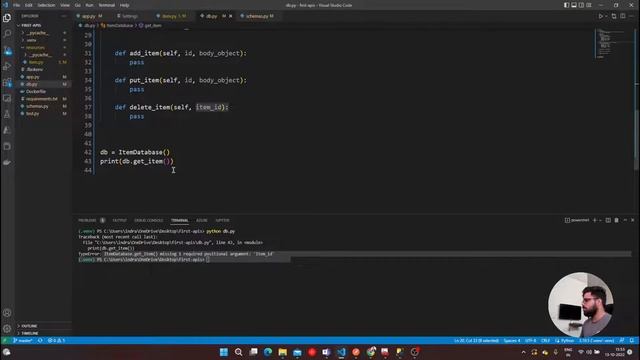Open the Accounts menu icon
640x360 pixels.
(x=7, y=313)
